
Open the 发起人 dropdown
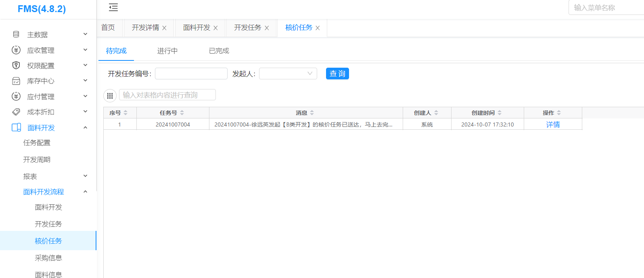point(288,73)
